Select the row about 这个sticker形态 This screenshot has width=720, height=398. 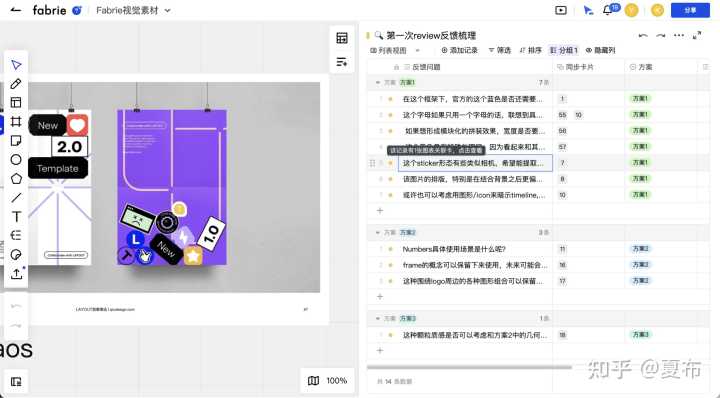475,163
